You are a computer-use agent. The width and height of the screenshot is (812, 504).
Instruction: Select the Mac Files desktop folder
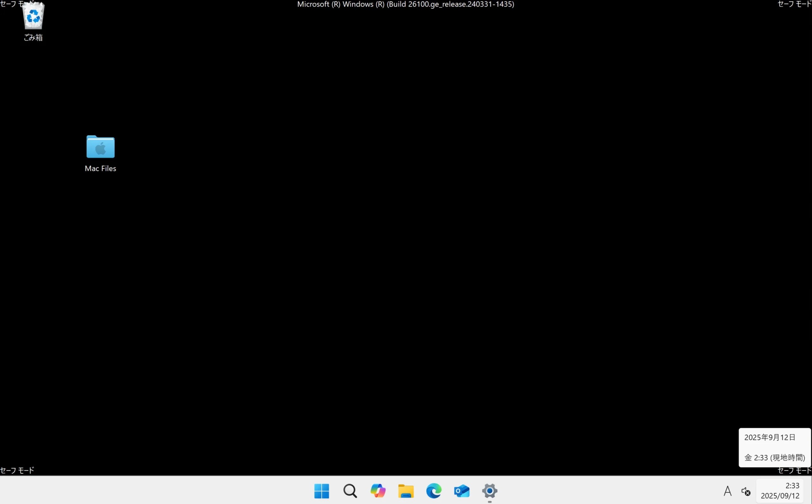click(100, 147)
